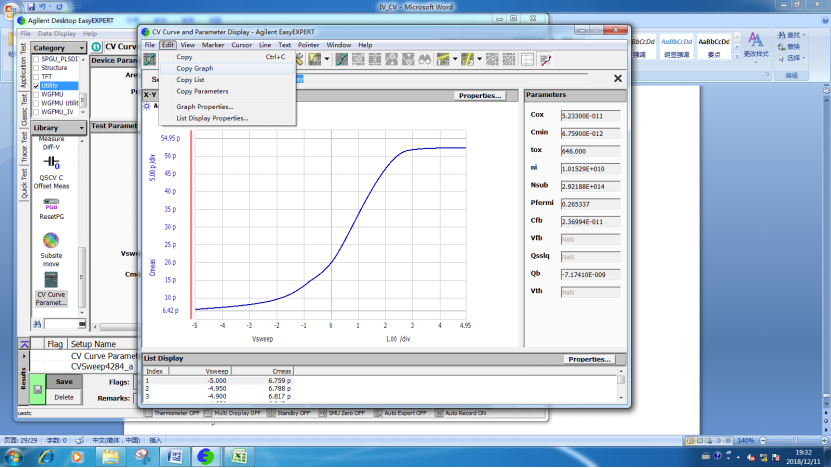831x468 pixels.
Task: Tick the TFT category checkbox
Action: pyautogui.click(x=36, y=77)
